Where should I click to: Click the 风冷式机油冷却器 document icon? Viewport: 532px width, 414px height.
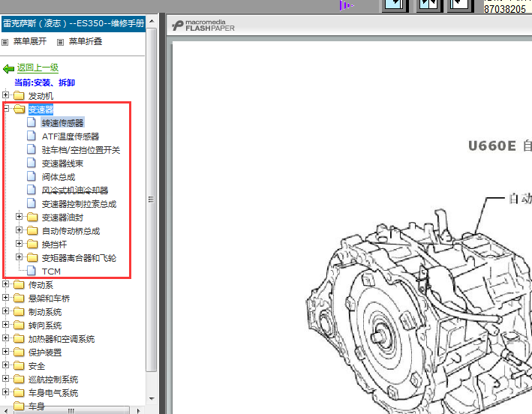(32, 190)
